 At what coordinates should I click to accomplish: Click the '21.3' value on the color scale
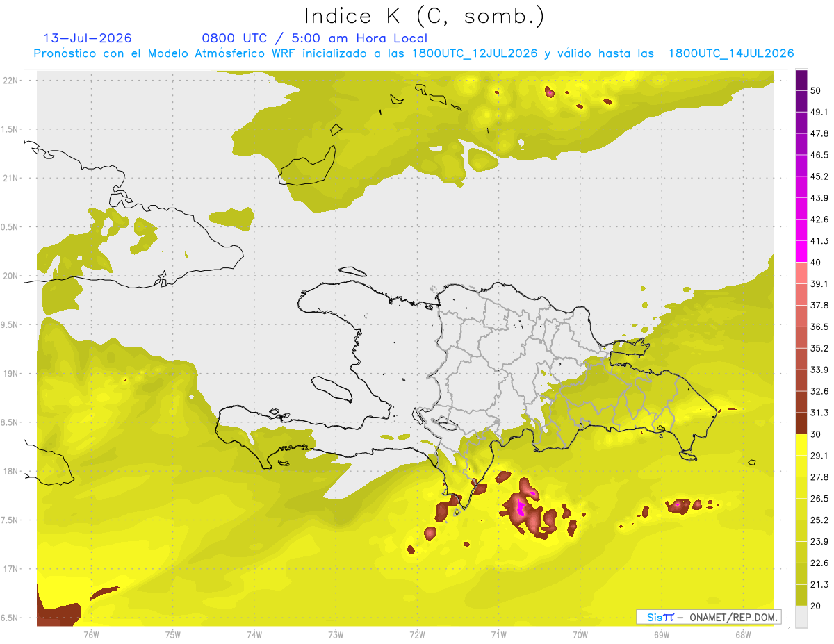click(x=819, y=585)
